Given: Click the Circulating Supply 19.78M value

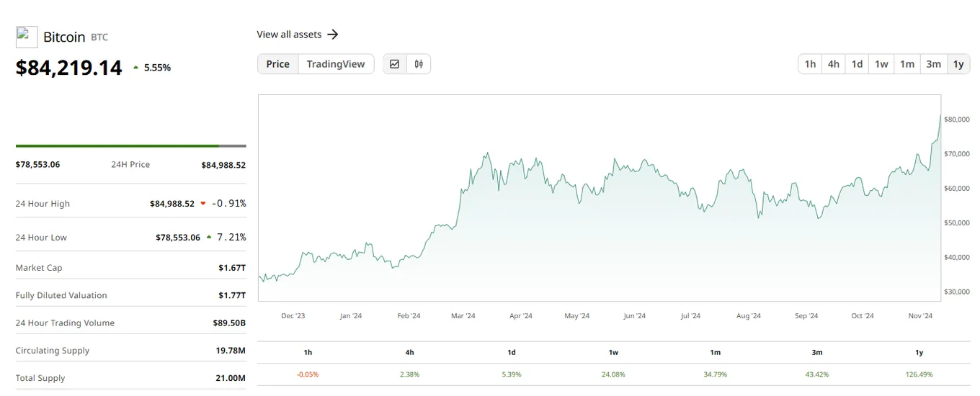Looking at the screenshot, I should click(x=230, y=351).
